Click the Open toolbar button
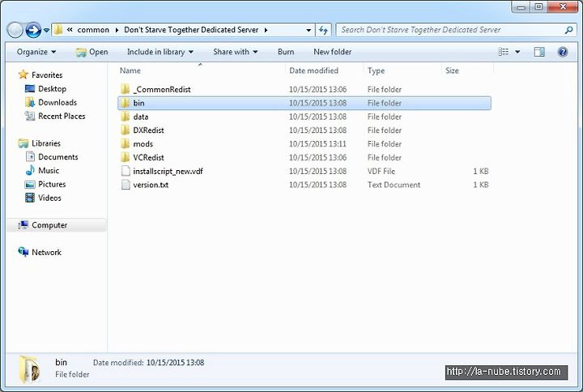 [x=91, y=52]
